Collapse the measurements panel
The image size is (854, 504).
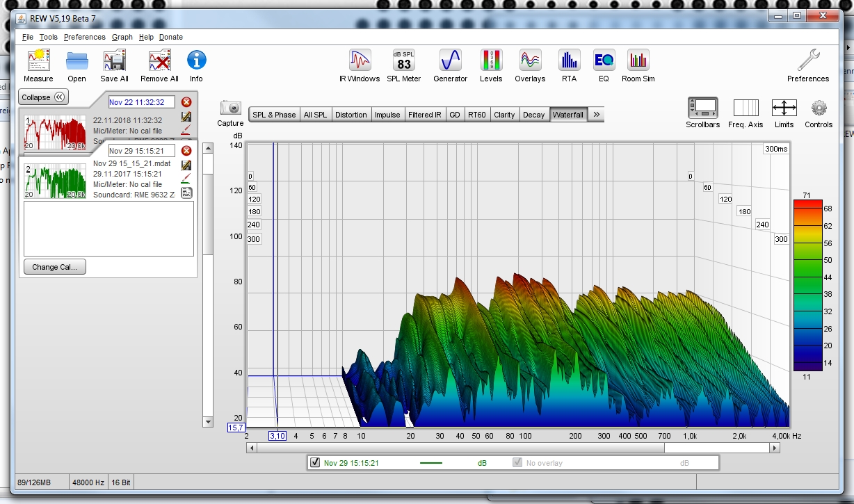pos(42,97)
